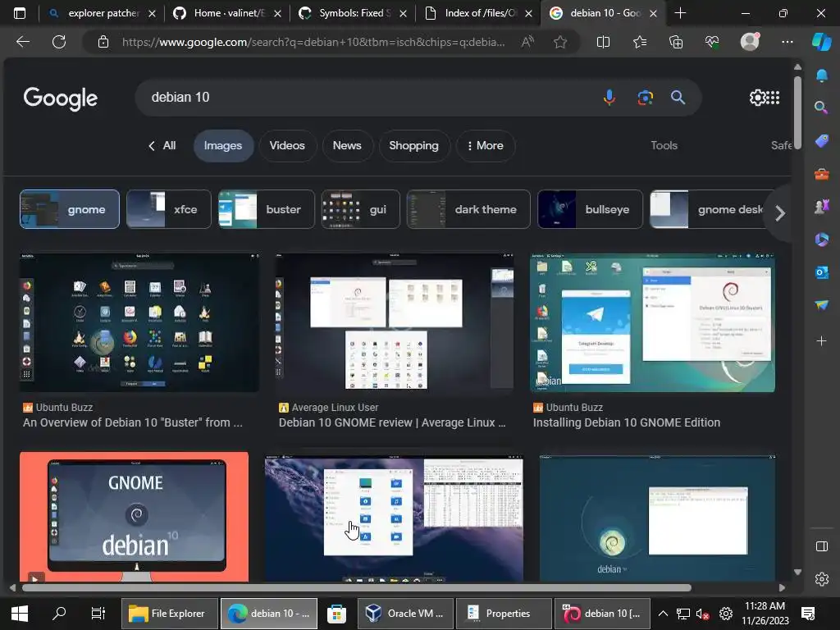View site information lock icon
Screen dimensions: 840x630
point(103,42)
